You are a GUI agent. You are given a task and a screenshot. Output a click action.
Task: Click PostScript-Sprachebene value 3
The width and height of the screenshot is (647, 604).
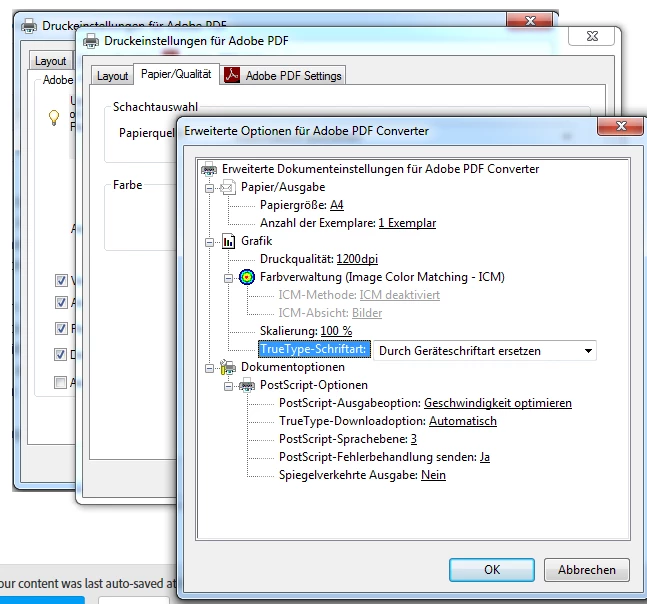pos(413,439)
